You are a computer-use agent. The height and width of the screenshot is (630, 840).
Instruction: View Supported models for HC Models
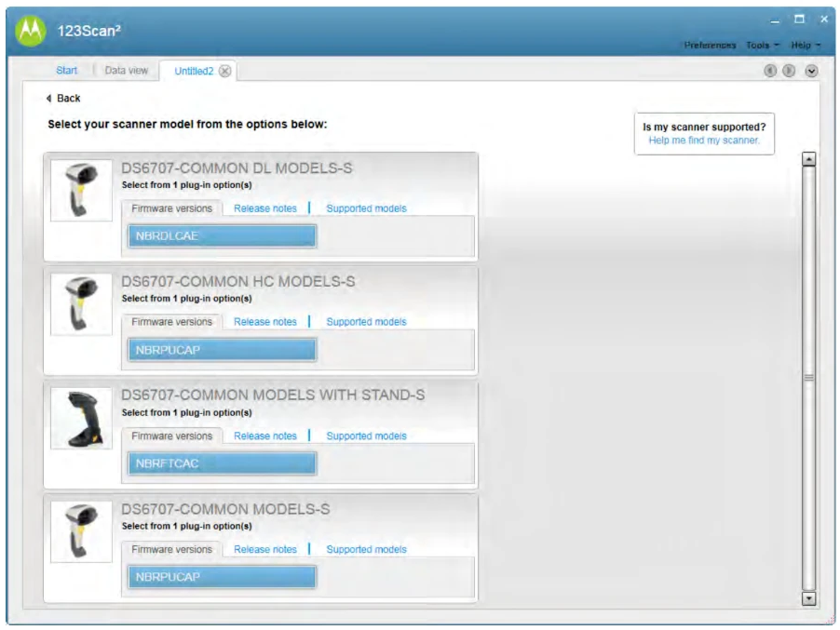366,322
